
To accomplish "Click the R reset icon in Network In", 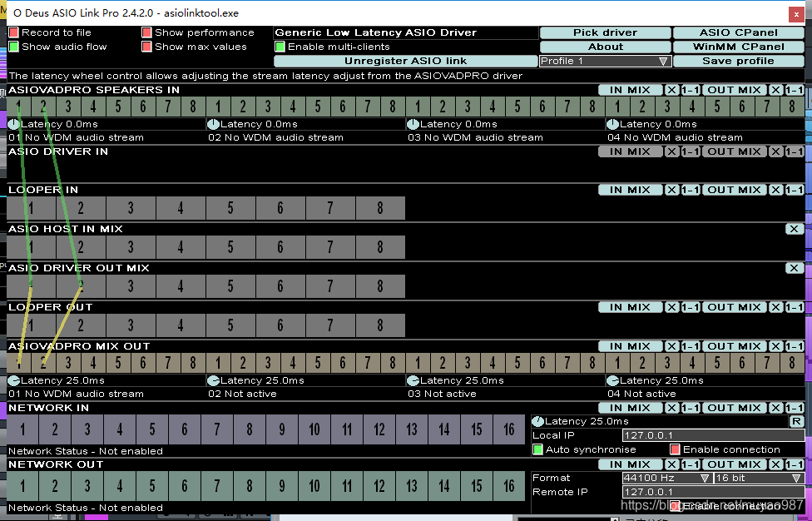I will [796, 421].
